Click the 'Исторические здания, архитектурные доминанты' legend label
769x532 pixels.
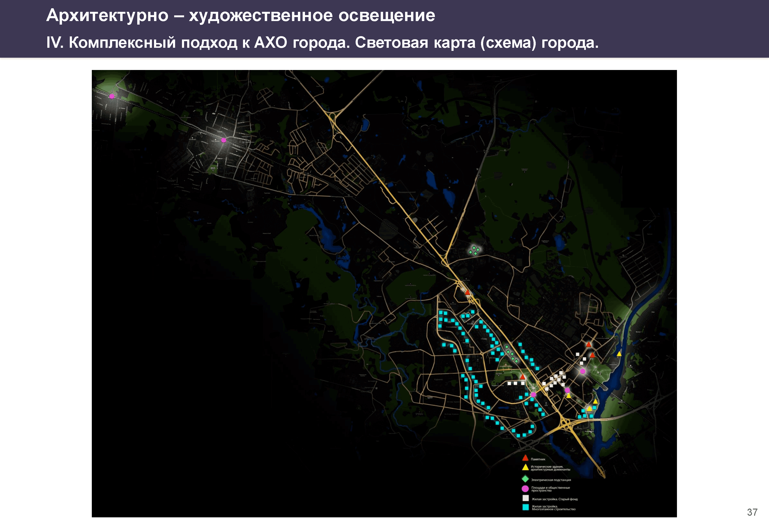coord(550,468)
